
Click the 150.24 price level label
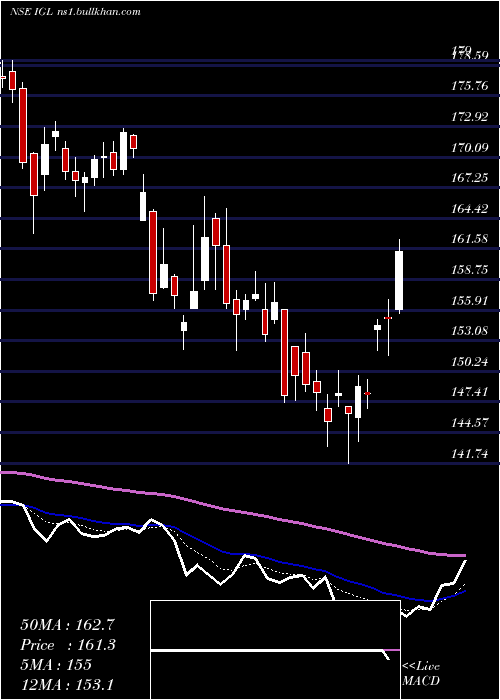tap(469, 362)
